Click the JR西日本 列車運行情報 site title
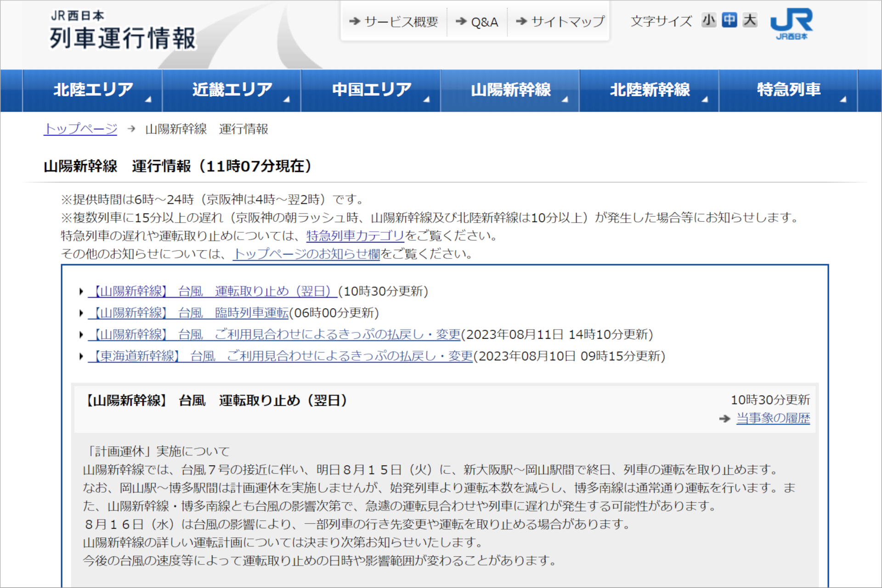This screenshot has width=882, height=588. tap(123, 30)
